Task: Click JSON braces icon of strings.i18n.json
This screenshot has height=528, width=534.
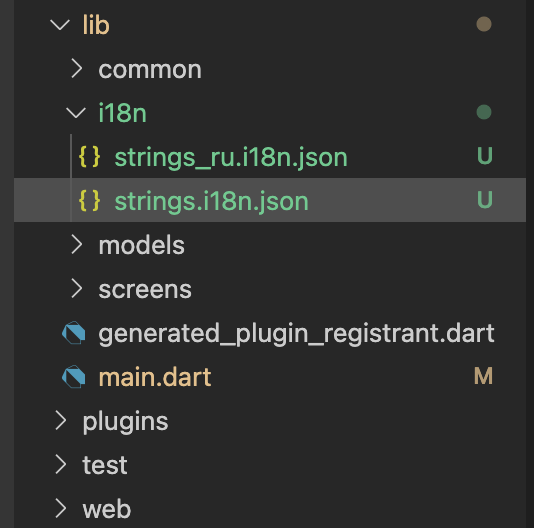Action: (x=90, y=200)
